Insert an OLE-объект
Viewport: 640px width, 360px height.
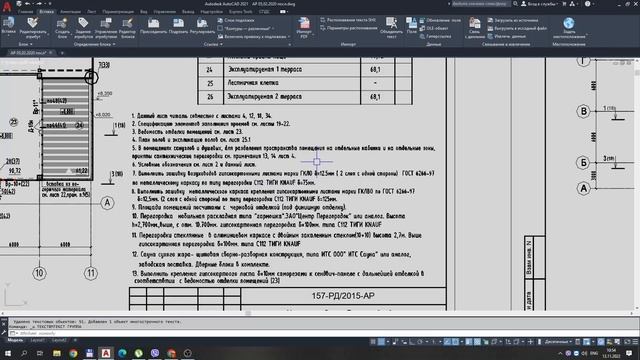tap(434, 28)
